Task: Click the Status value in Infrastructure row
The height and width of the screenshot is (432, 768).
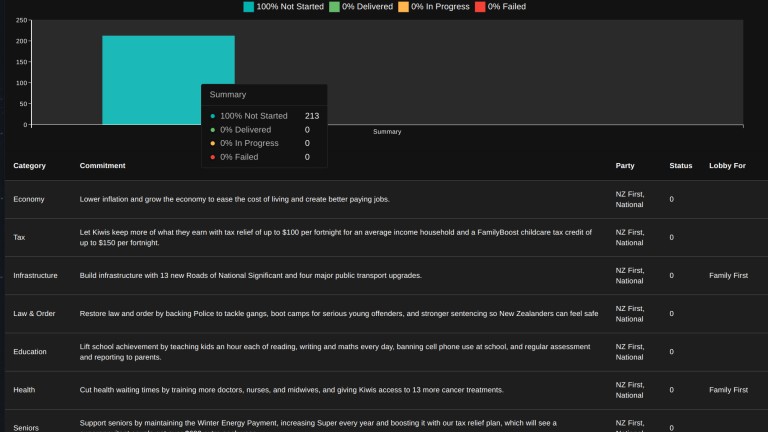Action: (672, 276)
